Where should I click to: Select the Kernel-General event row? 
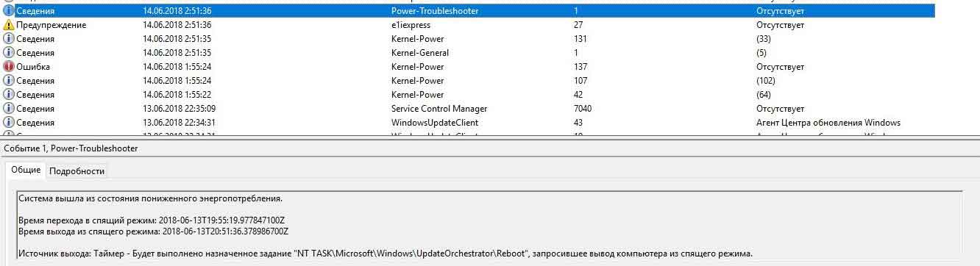[468, 53]
